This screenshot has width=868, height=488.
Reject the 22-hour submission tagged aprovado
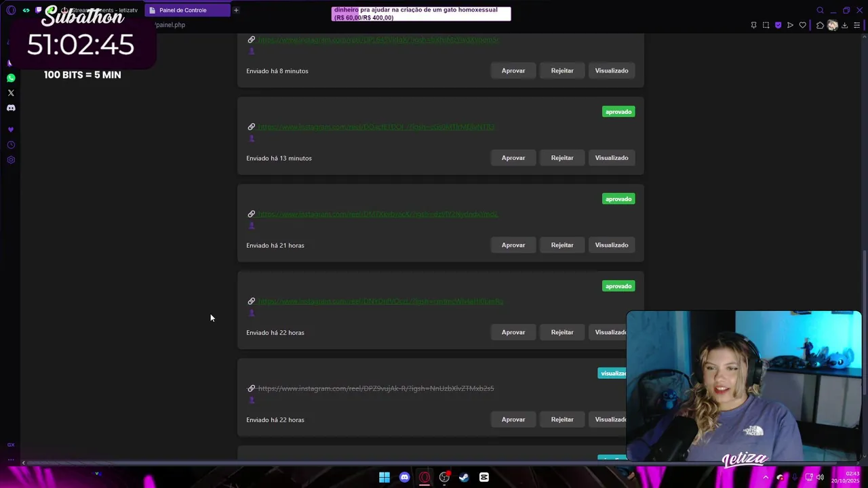(x=562, y=332)
